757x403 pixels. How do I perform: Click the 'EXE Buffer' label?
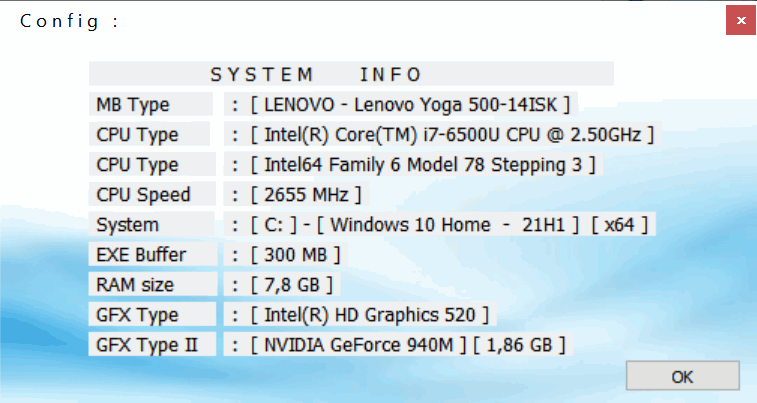coord(153,254)
